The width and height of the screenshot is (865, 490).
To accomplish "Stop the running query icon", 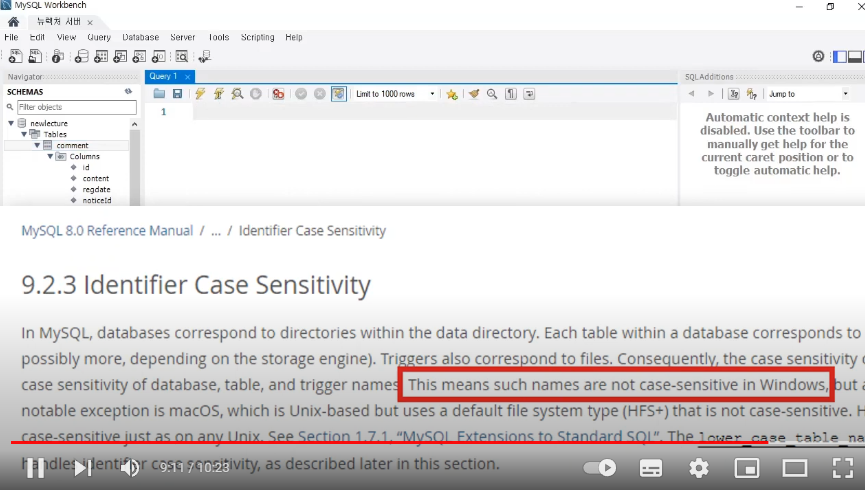I will click(255, 94).
